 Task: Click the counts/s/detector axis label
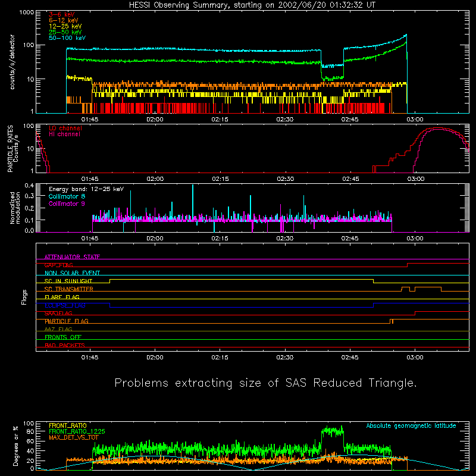12,62
